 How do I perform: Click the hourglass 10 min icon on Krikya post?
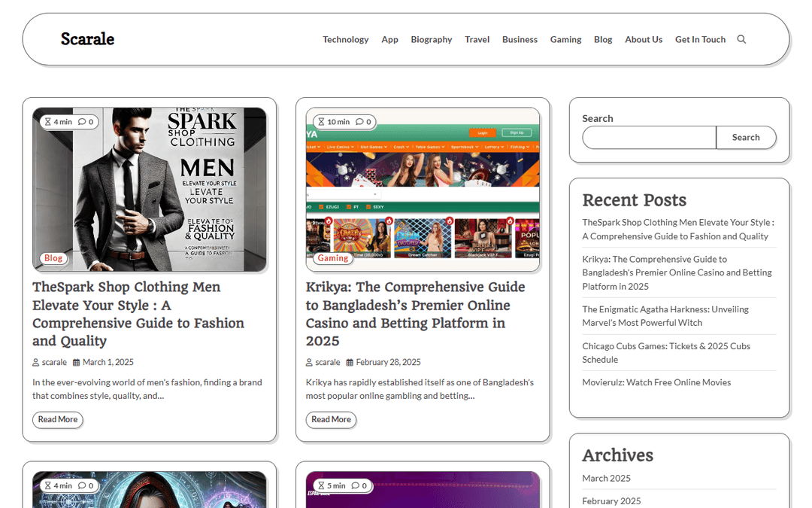point(321,122)
